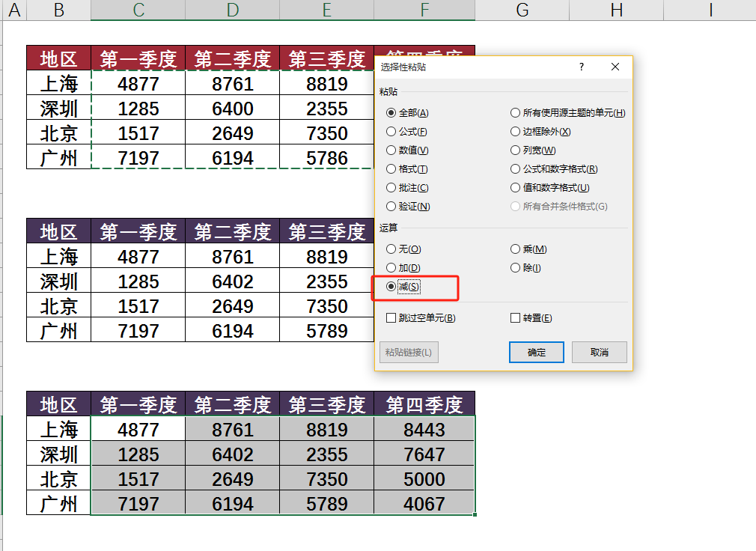Screen dimensions: 756x551
Task: Click 4877 in the bottom table
Action: click(138, 429)
